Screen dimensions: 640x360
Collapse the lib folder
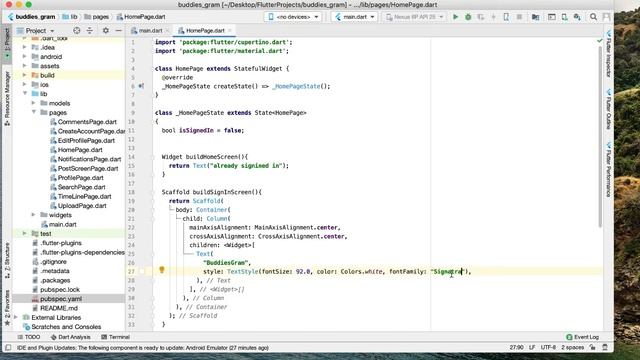[24, 94]
